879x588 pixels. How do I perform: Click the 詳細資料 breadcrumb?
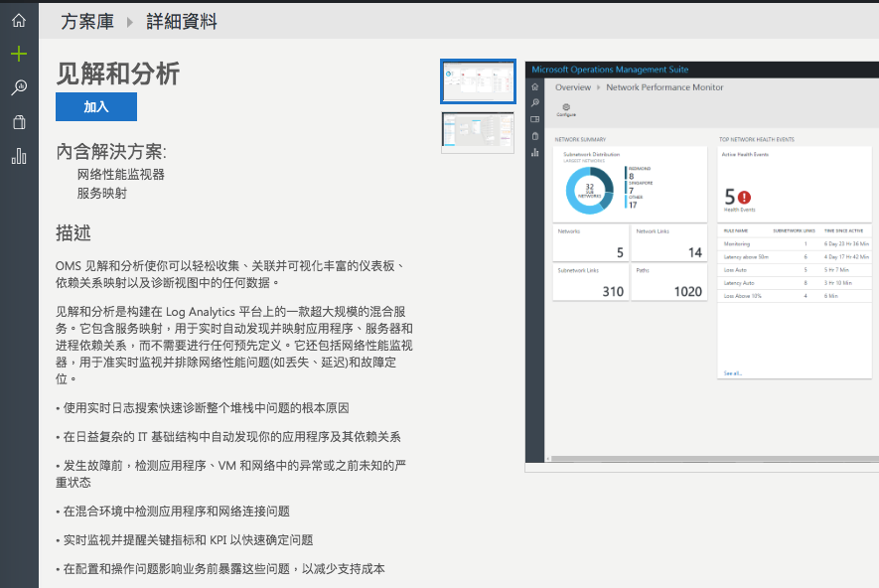pos(182,22)
